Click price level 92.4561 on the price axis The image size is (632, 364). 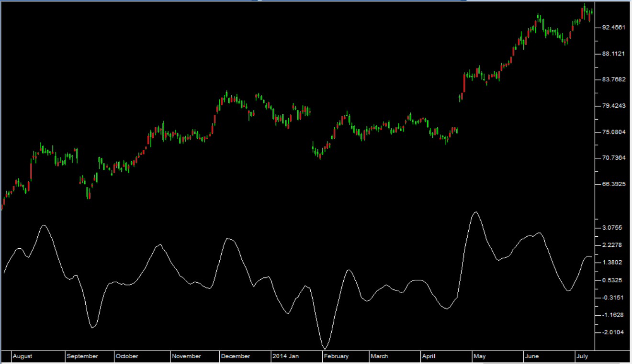click(x=613, y=28)
